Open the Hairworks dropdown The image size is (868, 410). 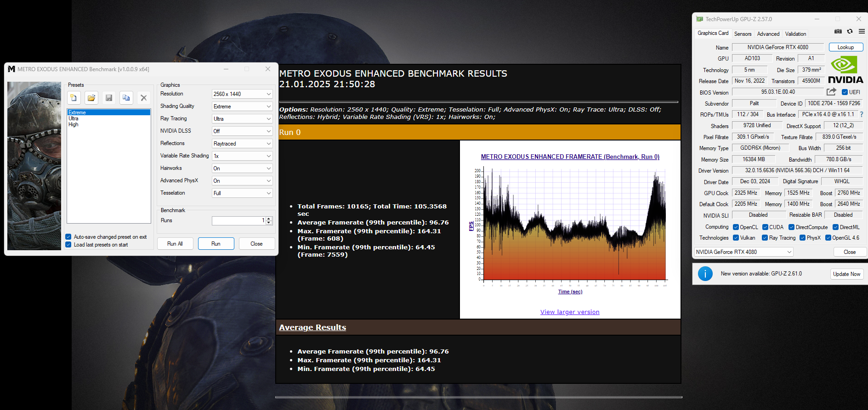[x=242, y=168]
